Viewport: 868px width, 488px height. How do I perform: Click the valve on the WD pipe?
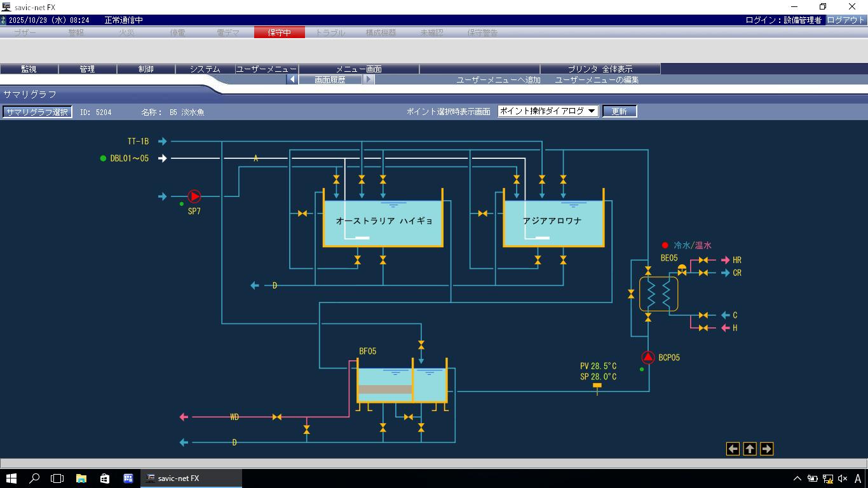click(277, 417)
